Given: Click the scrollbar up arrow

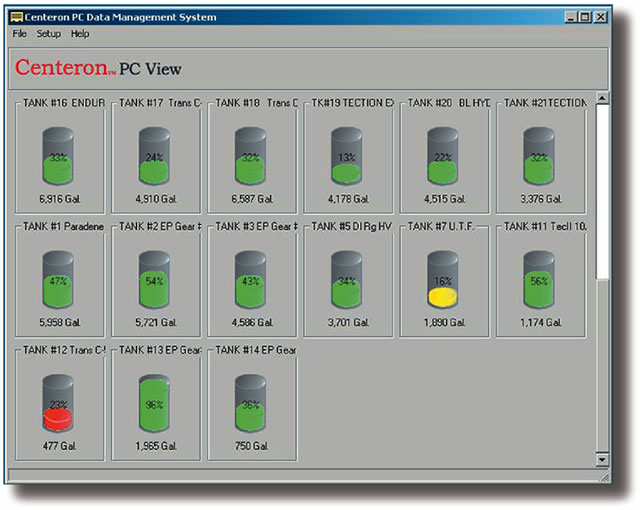Looking at the screenshot, I should [x=602, y=98].
